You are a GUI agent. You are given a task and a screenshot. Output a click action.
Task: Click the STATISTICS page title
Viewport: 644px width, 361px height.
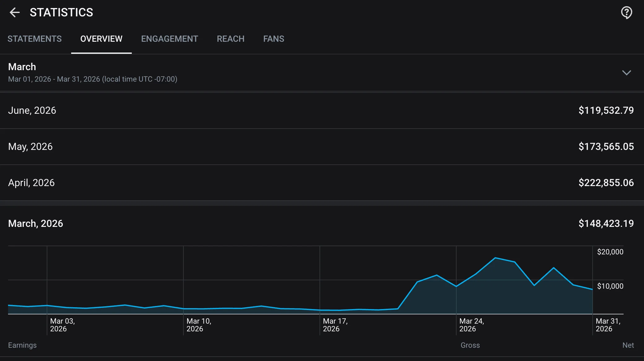(x=62, y=12)
